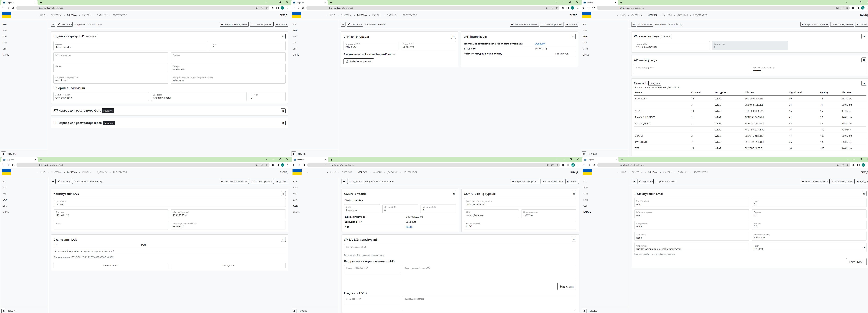
Task: Open extensions puzzle icon in VPN window
Action: click(x=563, y=8)
